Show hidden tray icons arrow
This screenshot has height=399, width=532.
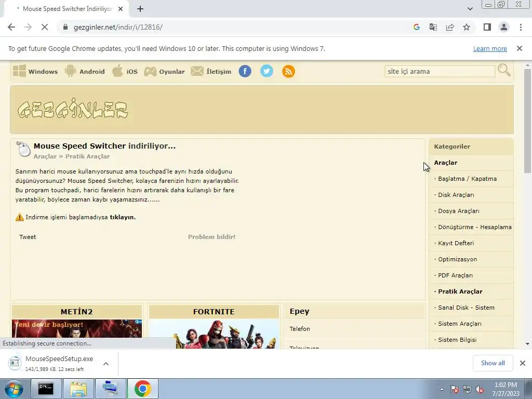[x=442, y=389]
